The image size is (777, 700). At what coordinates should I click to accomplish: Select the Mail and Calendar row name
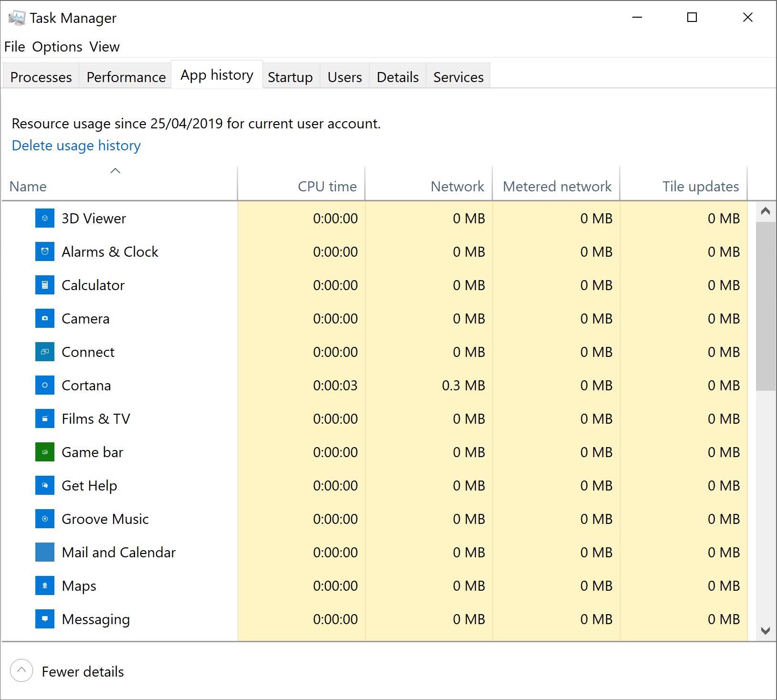pos(119,552)
